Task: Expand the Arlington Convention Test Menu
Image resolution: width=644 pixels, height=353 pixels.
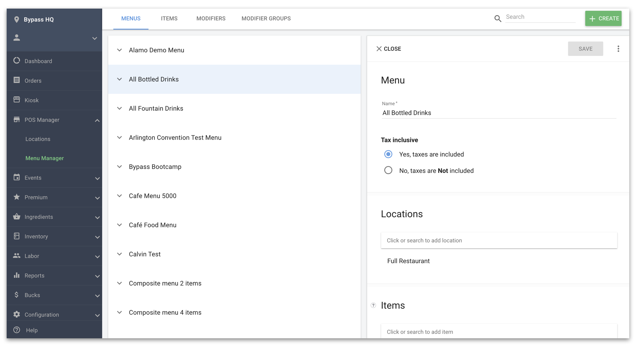Action: [120, 137]
